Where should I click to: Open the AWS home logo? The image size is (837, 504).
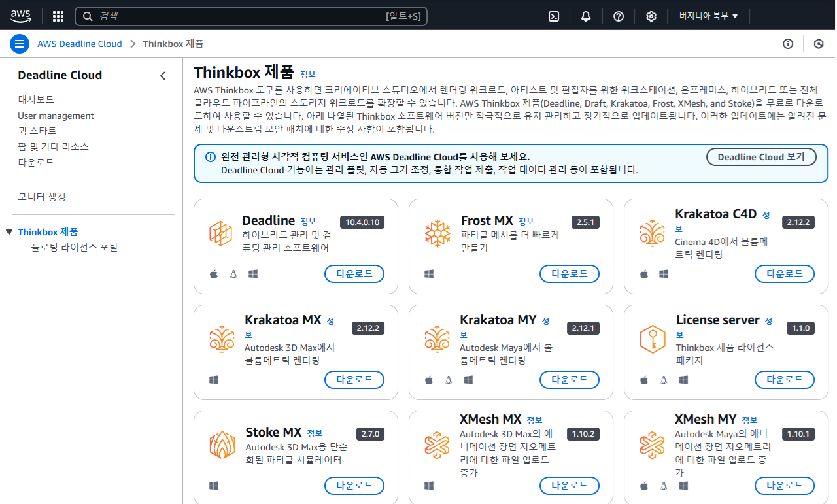coord(20,16)
